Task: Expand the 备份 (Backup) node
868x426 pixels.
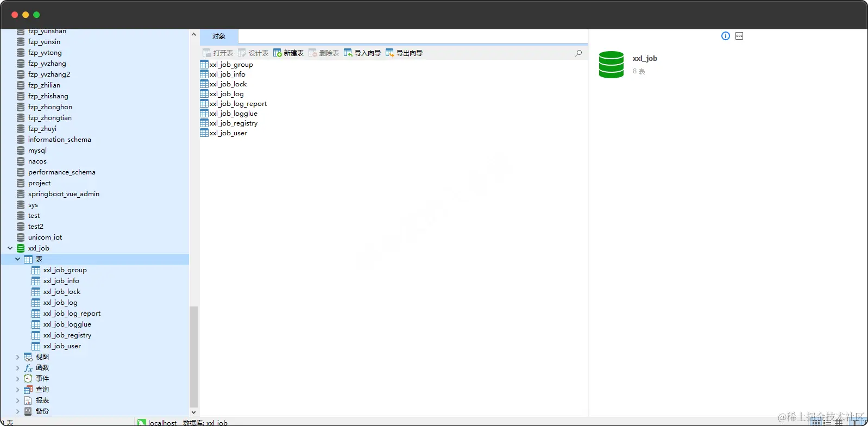Action: 17,411
